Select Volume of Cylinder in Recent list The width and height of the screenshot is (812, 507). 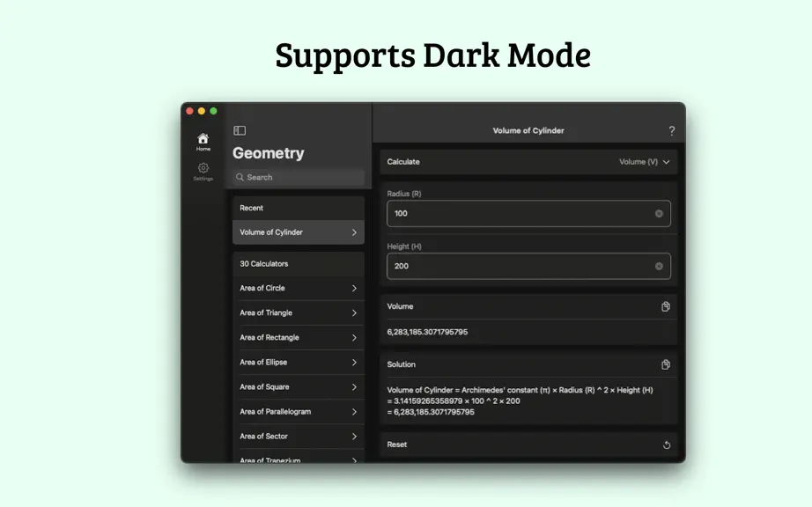coord(299,232)
